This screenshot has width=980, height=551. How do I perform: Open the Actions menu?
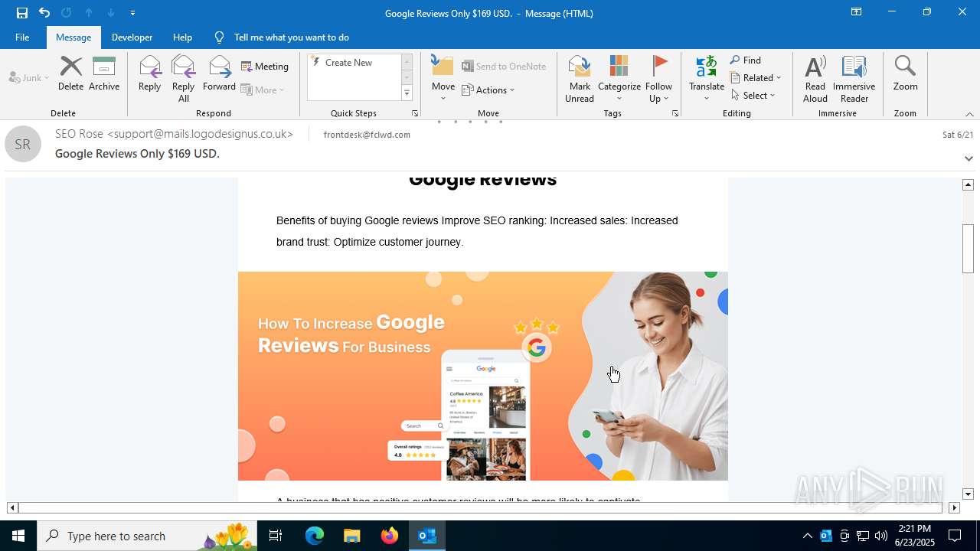[488, 90]
